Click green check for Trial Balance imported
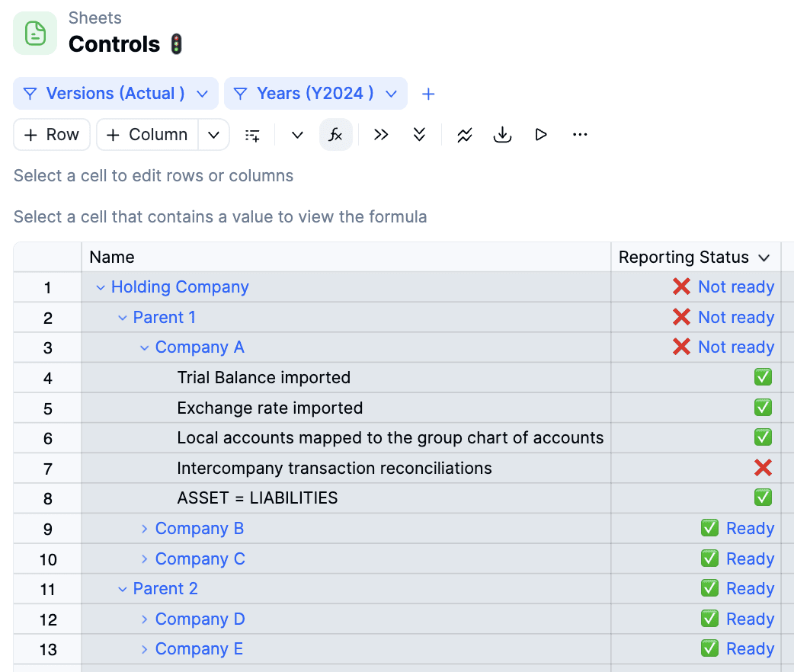 (x=763, y=377)
